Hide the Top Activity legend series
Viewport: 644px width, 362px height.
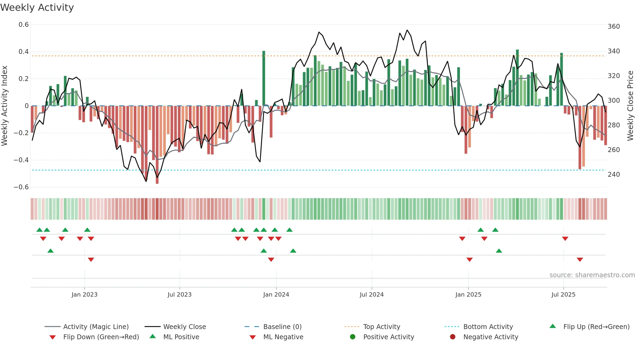[372, 327]
